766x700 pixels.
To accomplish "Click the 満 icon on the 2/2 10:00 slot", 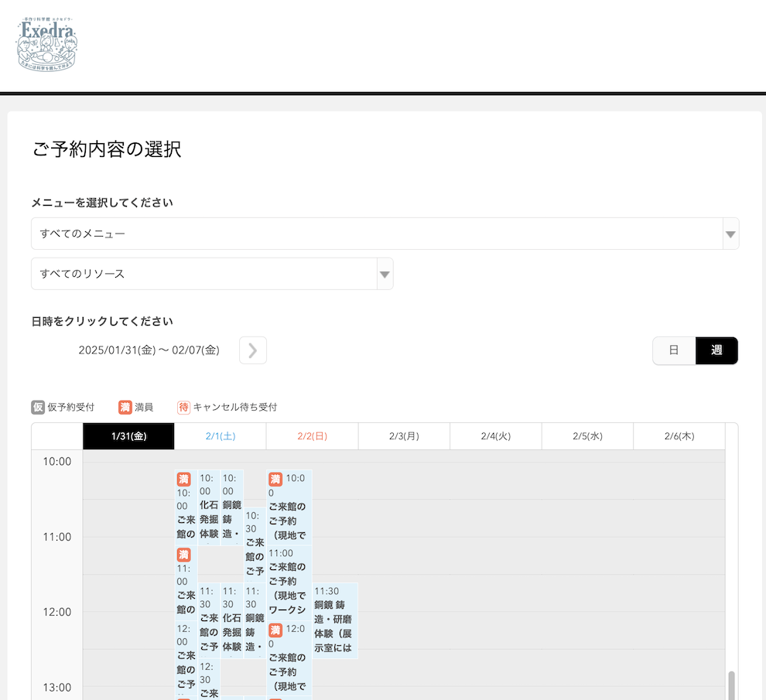I will (x=275, y=478).
